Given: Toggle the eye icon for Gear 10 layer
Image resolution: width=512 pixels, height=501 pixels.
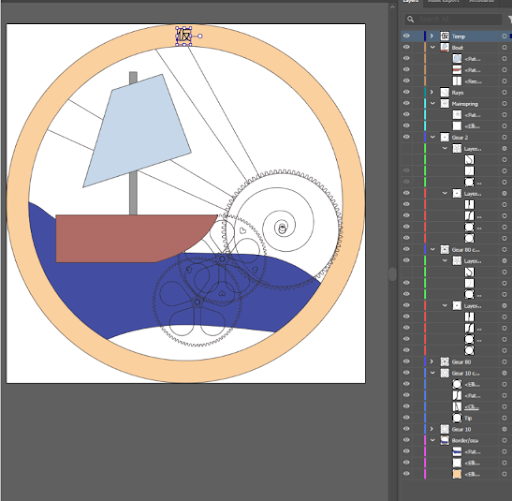Looking at the screenshot, I should (406, 429).
